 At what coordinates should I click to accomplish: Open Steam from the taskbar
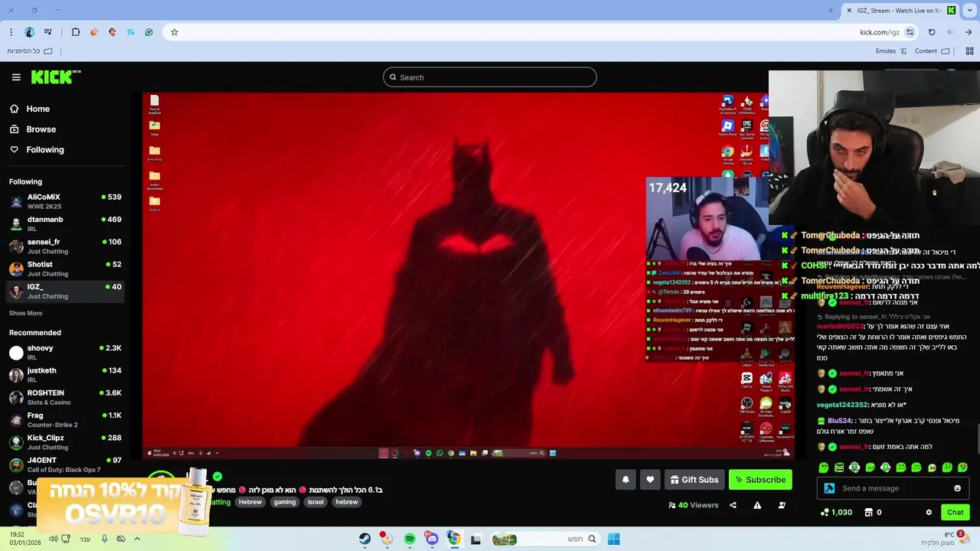pyautogui.click(x=365, y=539)
